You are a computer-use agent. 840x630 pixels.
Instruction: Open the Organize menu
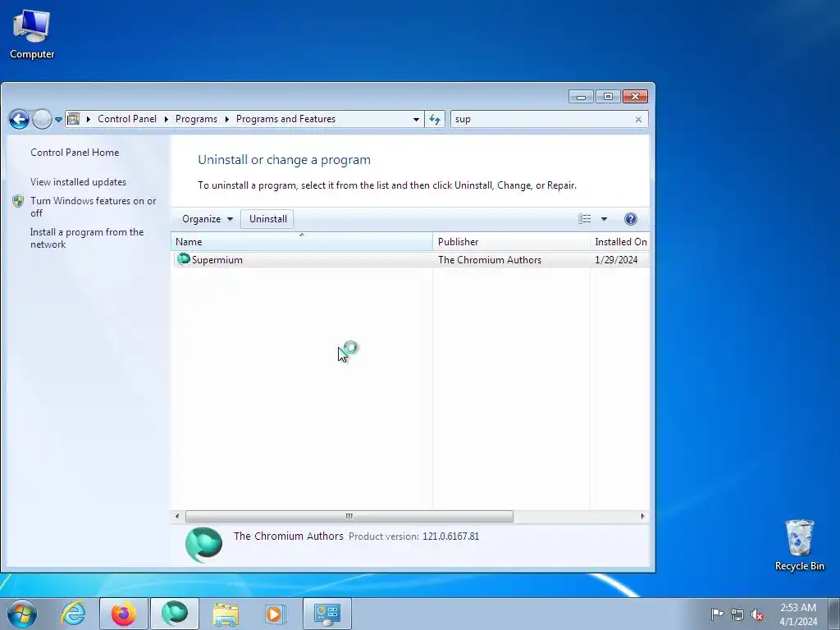(x=208, y=218)
